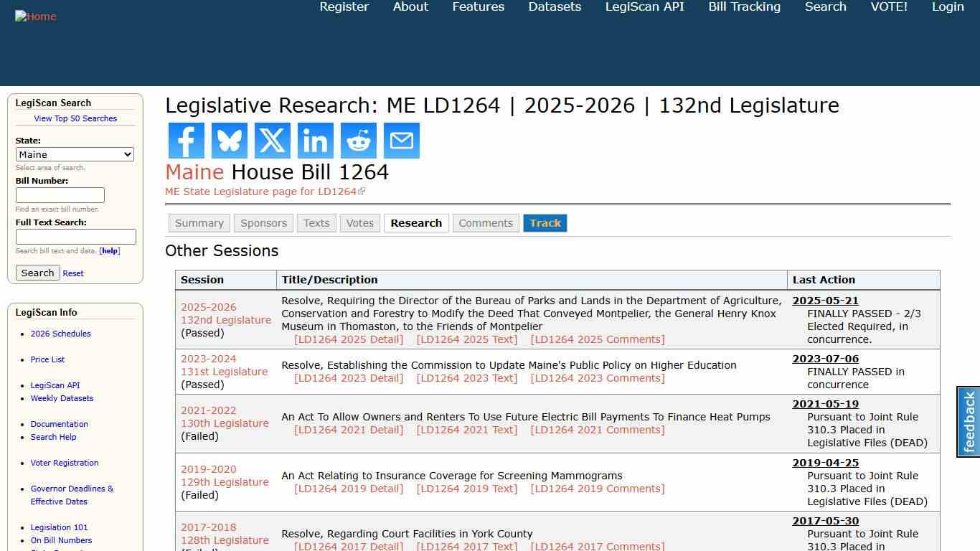Open LD1264 2025 Detail page
980x551 pixels.
pyautogui.click(x=348, y=339)
